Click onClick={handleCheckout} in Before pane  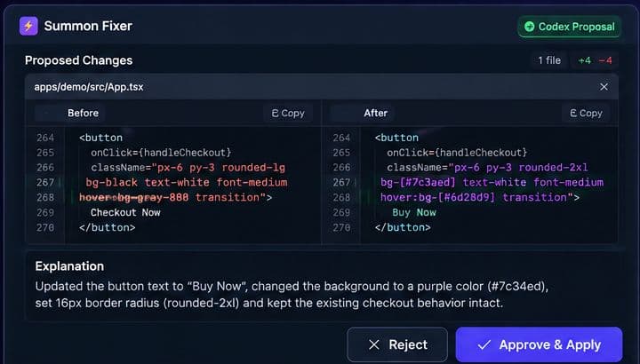[161, 153]
